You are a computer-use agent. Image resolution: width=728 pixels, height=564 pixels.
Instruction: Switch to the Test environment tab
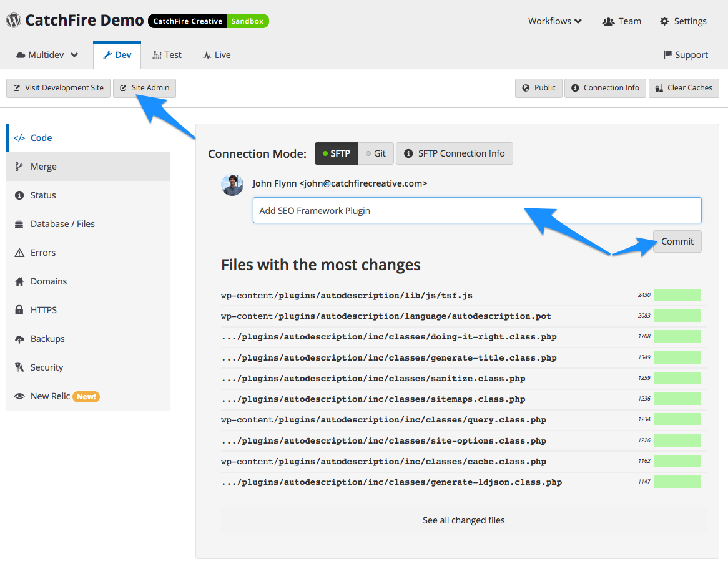click(167, 55)
